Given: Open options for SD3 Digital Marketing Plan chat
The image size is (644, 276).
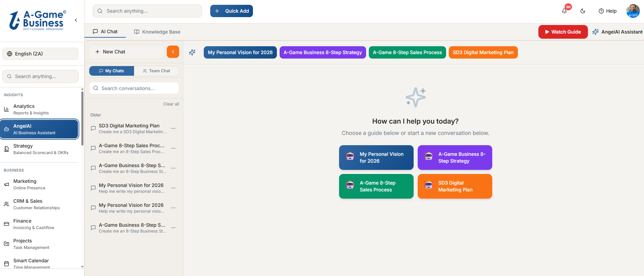Looking at the screenshot, I should (173, 128).
